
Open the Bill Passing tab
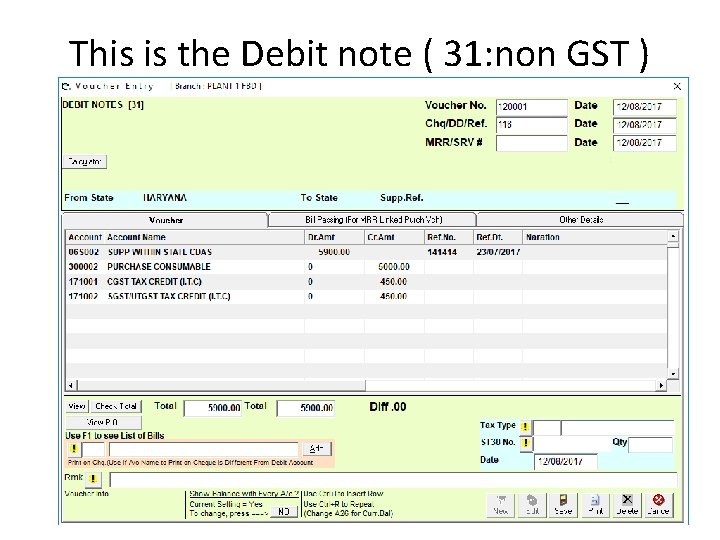pyautogui.click(x=373, y=219)
